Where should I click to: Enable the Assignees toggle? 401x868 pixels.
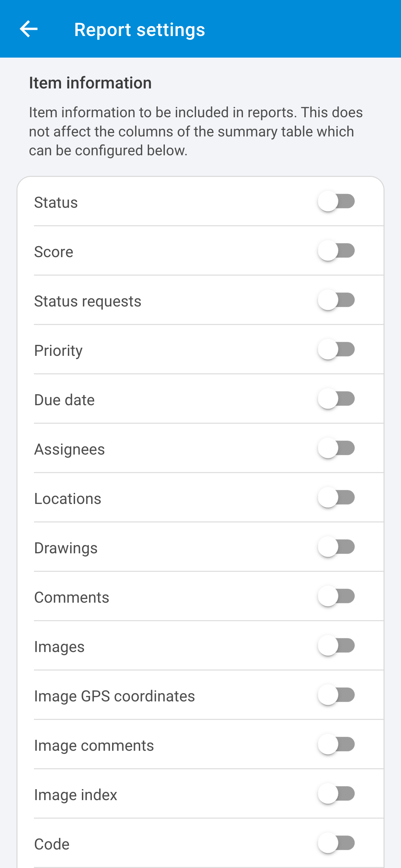336,448
